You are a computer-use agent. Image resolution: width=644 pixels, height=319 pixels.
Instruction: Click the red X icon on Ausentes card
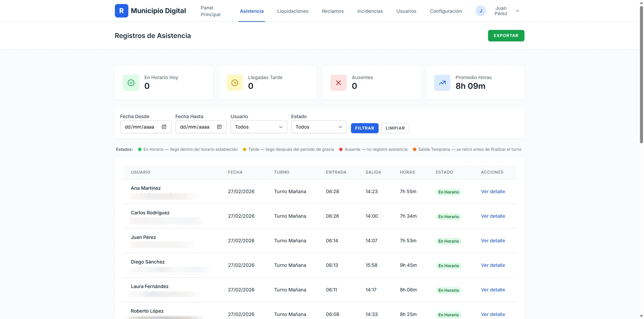click(339, 83)
